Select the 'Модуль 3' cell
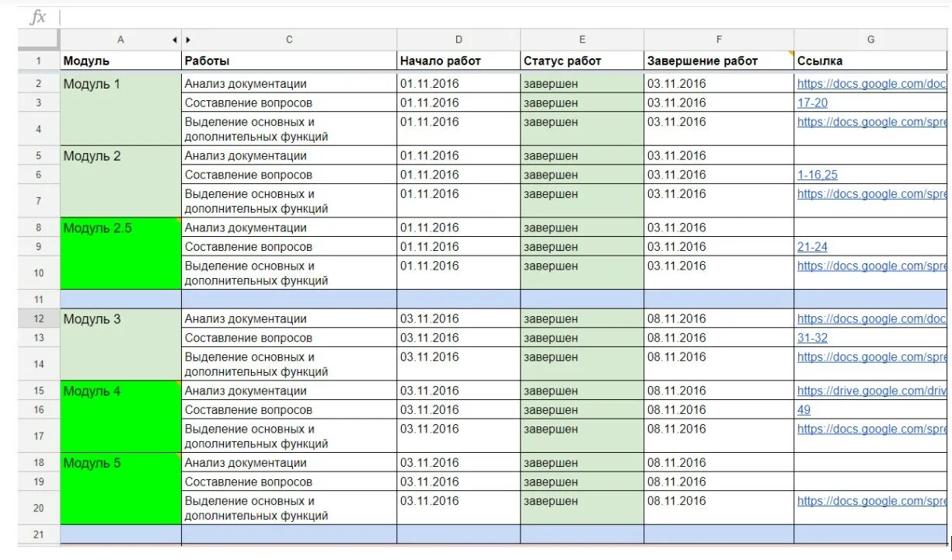Screen dimensions: 952x560 tap(120, 345)
